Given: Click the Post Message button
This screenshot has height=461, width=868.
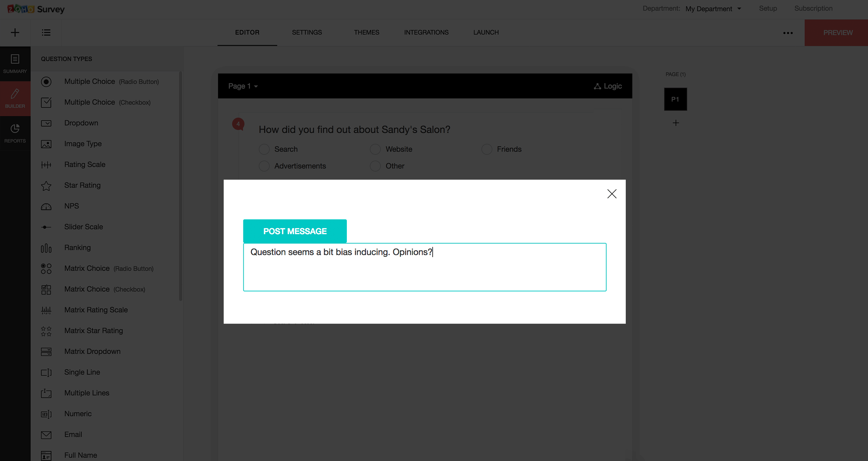Looking at the screenshot, I should tap(295, 231).
